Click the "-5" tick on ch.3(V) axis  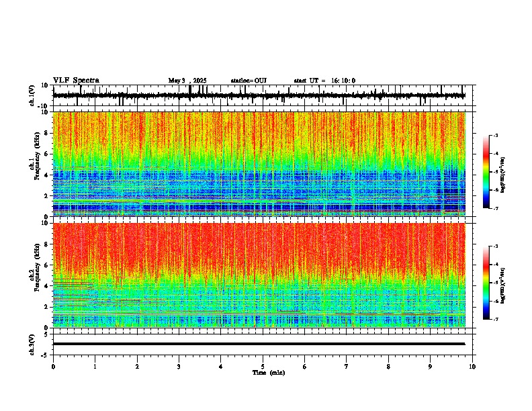(x=45, y=355)
